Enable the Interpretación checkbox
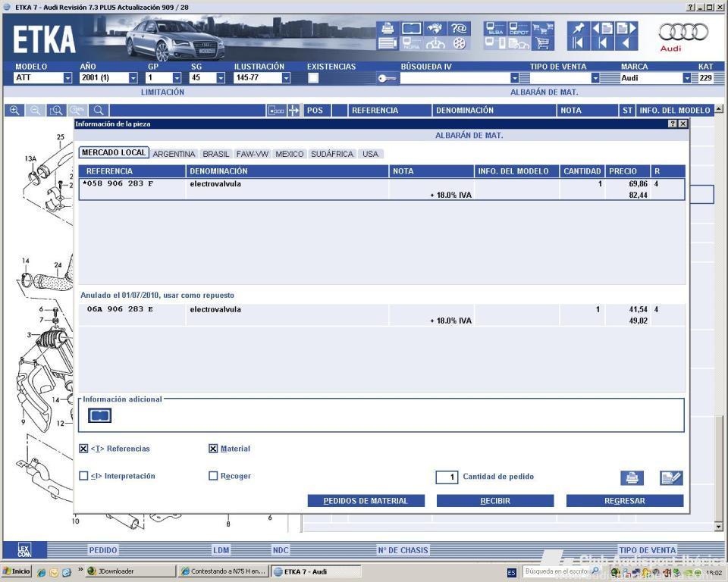Image resolution: width=728 pixels, height=582 pixels. click(x=83, y=476)
